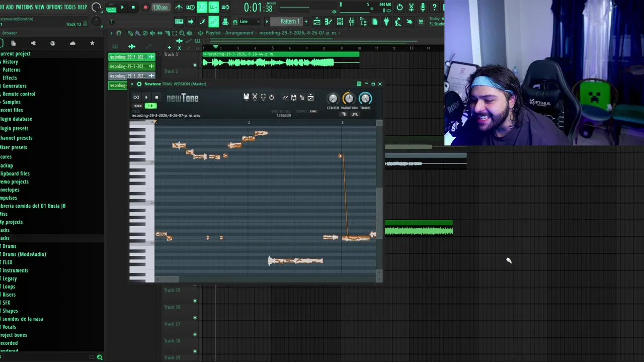644x362 pixels.
Task: Expand Mixer presets browser folder
Action: 14,147
